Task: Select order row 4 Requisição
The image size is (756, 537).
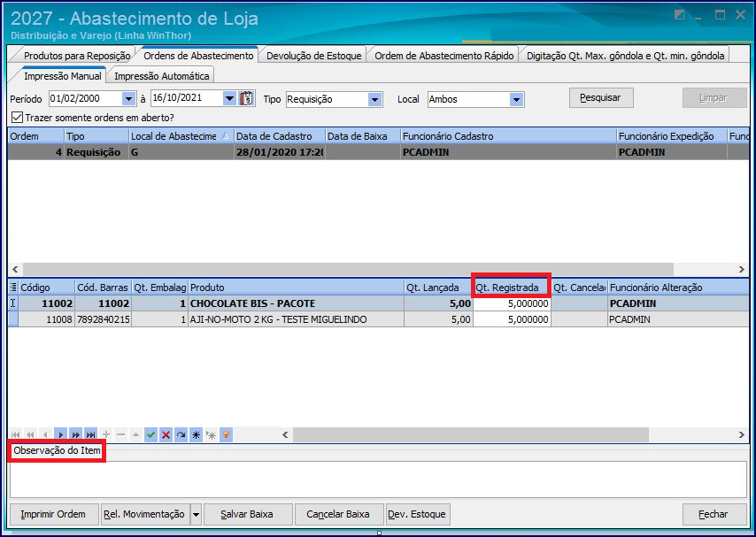Action: pos(379,152)
